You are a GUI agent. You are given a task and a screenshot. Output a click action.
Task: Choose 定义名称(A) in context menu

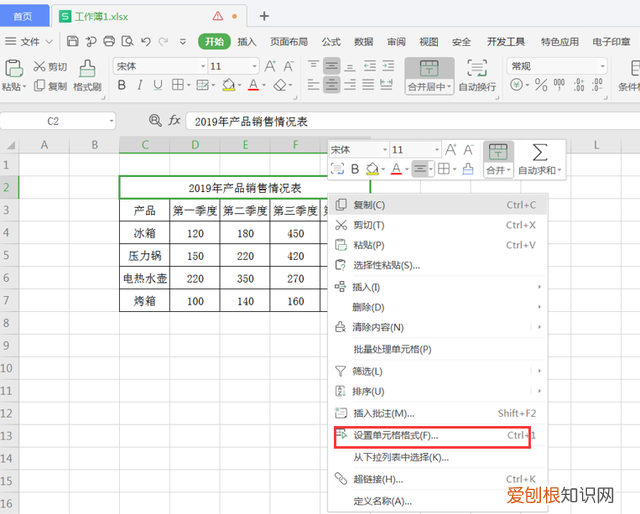click(437, 501)
